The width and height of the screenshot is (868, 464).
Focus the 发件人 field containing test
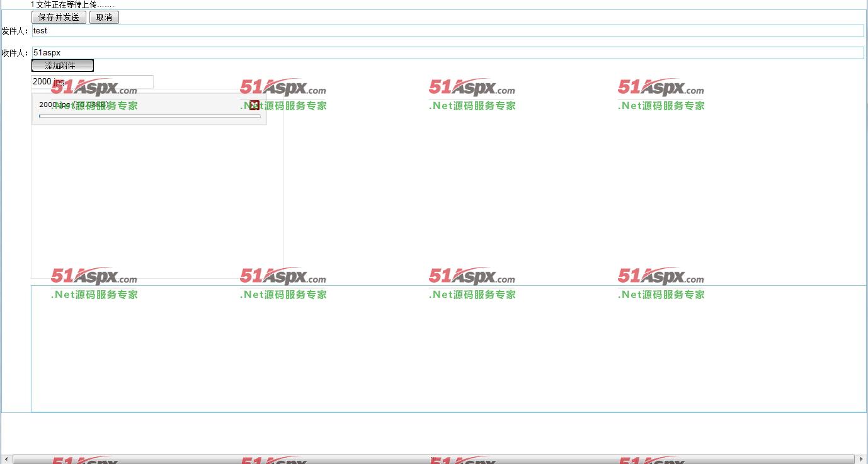pos(447,31)
